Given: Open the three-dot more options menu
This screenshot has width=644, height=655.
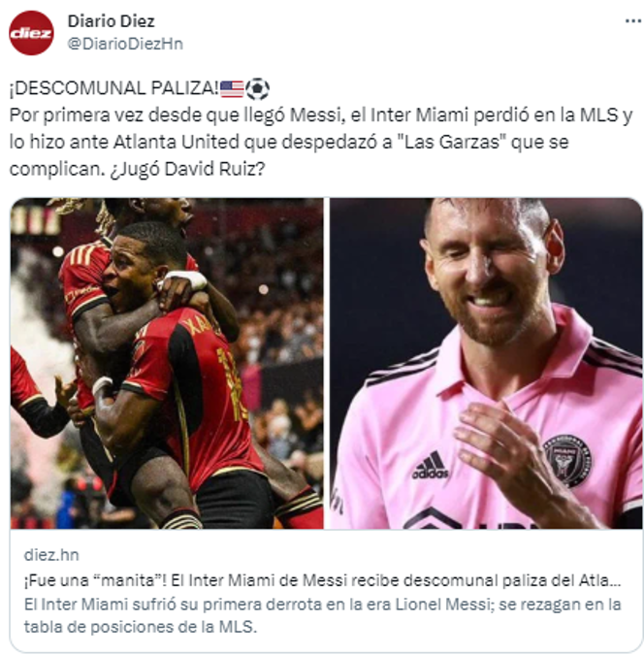Looking at the screenshot, I should [x=632, y=21].
